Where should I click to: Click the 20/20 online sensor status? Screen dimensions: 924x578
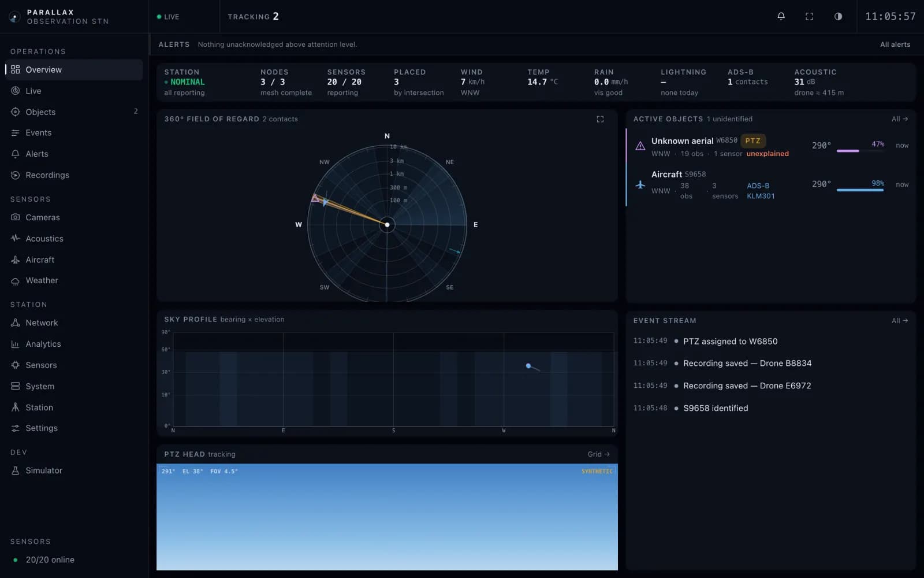pos(44,560)
